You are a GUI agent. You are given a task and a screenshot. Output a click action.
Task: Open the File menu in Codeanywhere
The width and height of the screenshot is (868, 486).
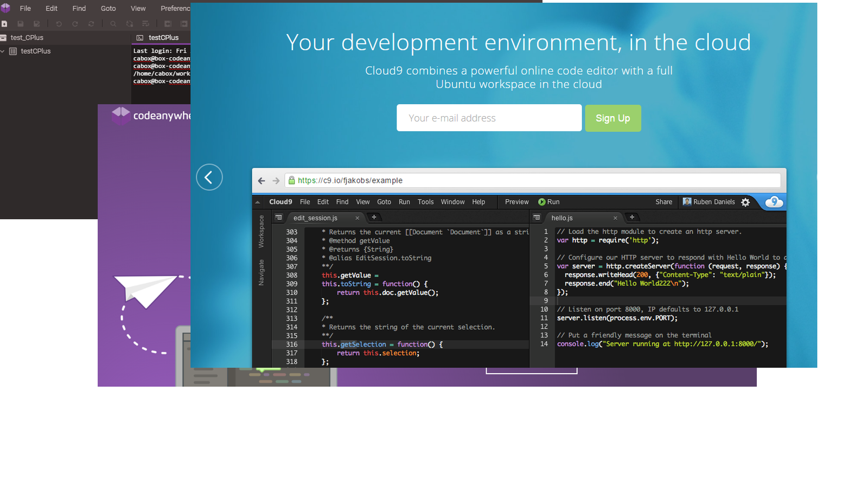point(25,9)
